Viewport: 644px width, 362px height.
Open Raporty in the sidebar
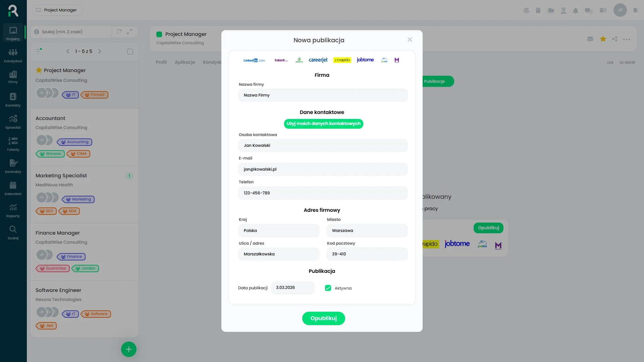13,210
